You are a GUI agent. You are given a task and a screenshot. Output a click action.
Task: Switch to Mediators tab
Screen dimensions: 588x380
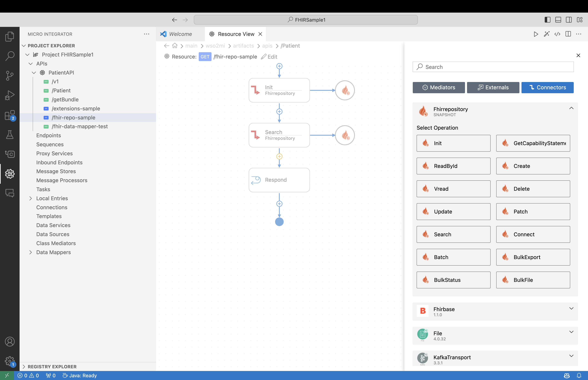(x=439, y=87)
